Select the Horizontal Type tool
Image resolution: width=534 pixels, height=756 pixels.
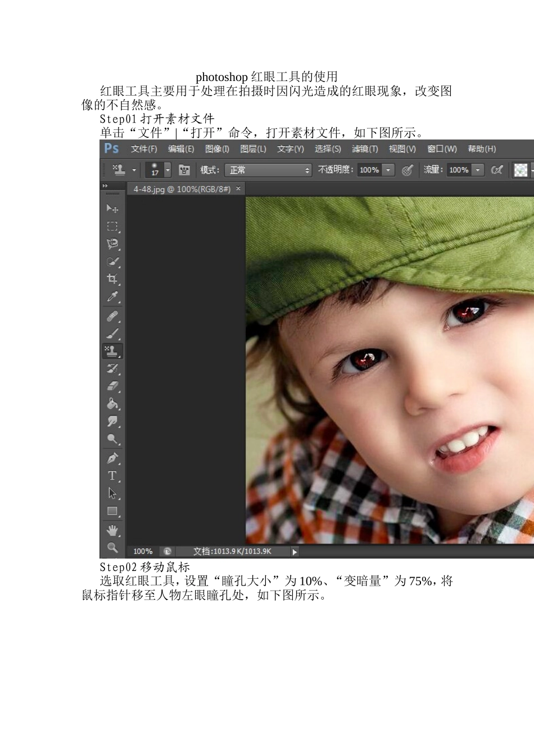pyautogui.click(x=112, y=475)
